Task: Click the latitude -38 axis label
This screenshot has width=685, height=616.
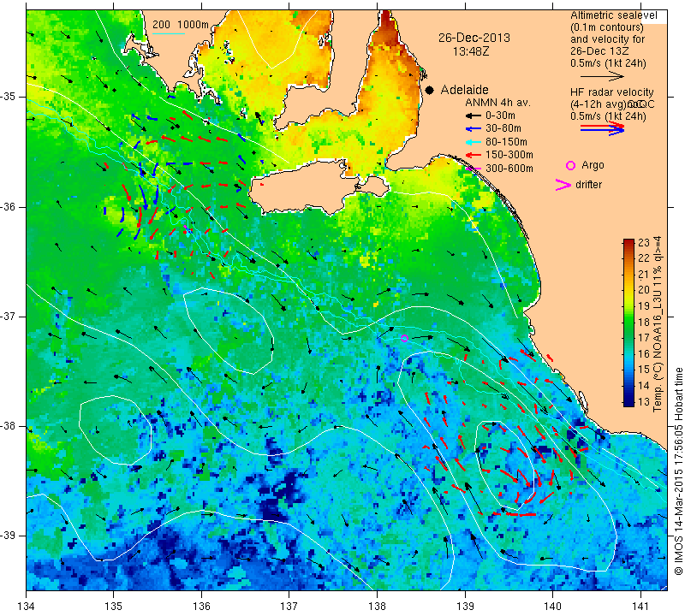Action: [x=8, y=426]
